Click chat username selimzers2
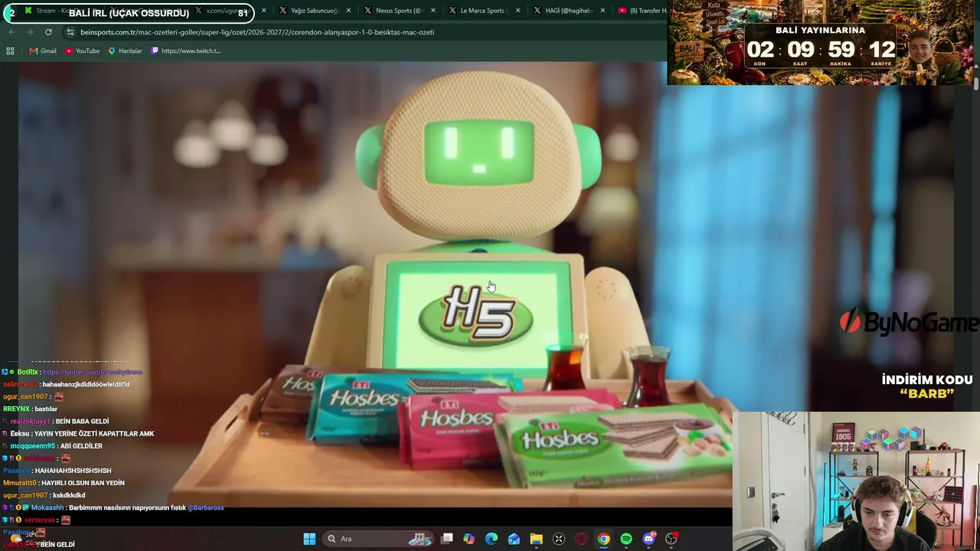The width and height of the screenshot is (980, 551). tap(20, 384)
